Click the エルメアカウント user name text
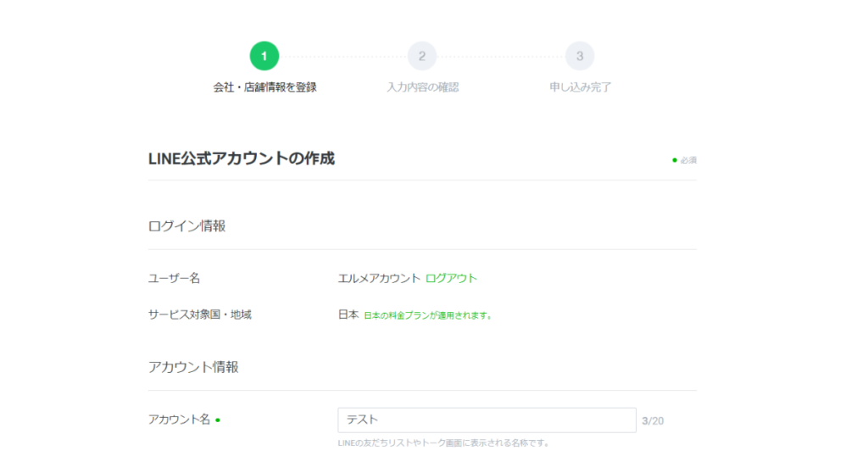Viewport: 868px width, 456px height. 379,278
